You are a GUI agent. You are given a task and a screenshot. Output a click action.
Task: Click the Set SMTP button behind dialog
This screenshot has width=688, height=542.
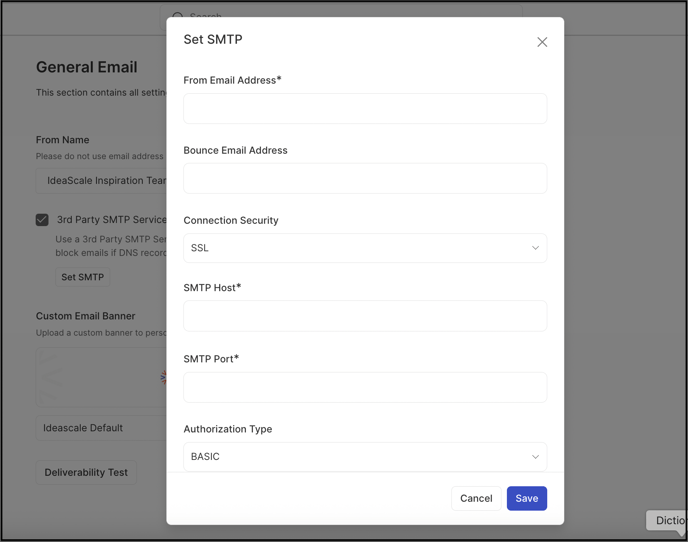(82, 277)
